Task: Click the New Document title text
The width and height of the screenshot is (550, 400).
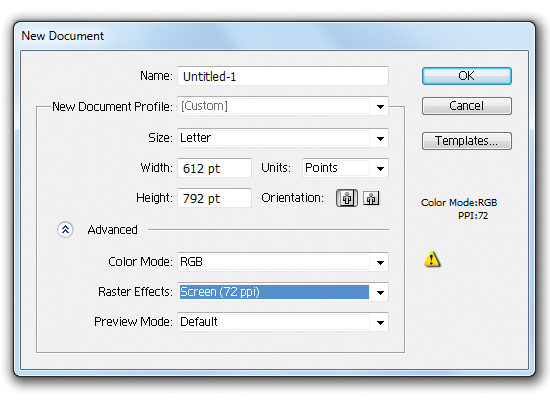Action: click(62, 36)
